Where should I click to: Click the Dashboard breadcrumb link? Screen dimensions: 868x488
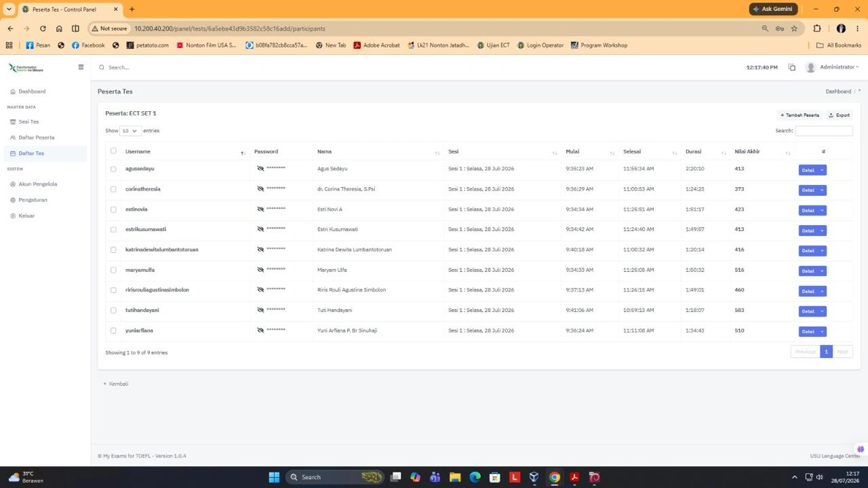(838, 91)
